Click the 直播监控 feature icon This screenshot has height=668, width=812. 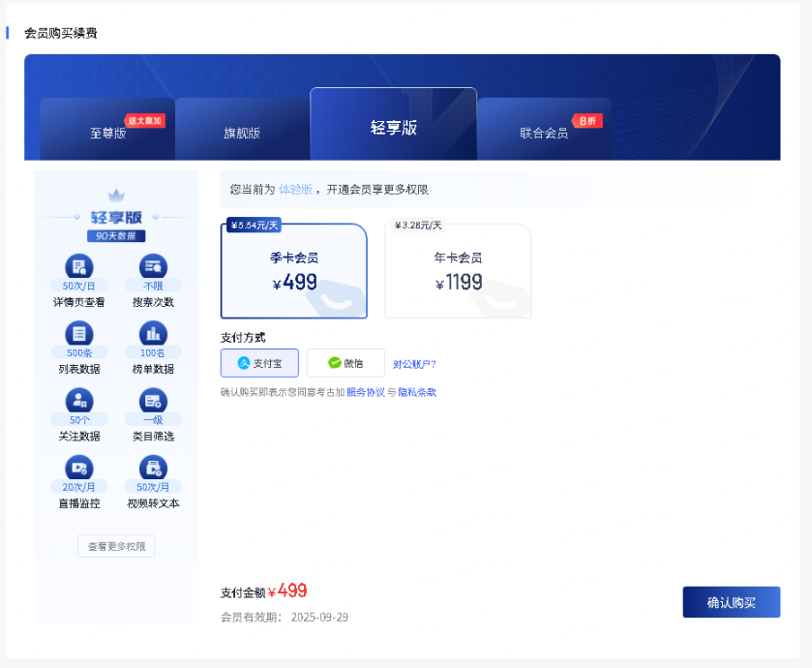pos(78,468)
